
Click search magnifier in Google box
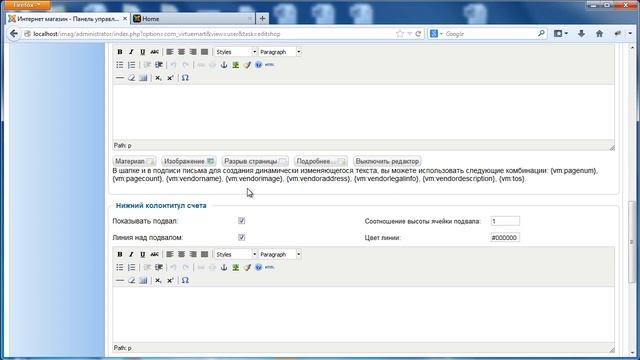pyautogui.click(x=541, y=33)
